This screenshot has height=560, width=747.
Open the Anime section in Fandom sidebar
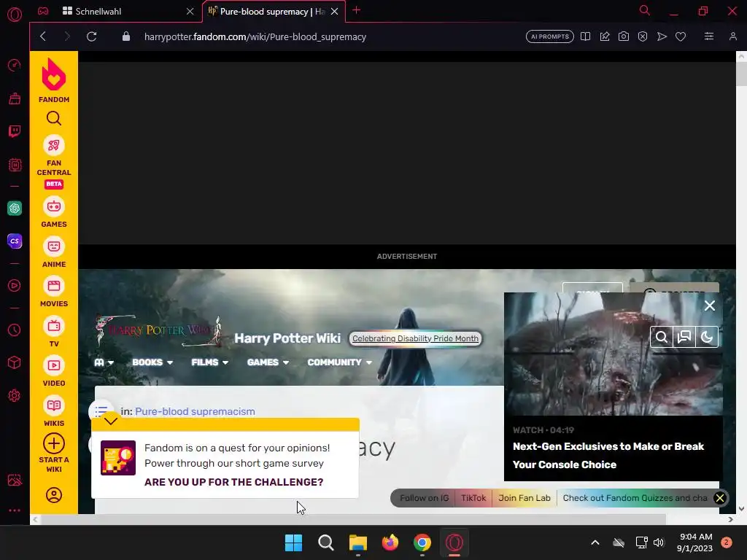pos(54,252)
